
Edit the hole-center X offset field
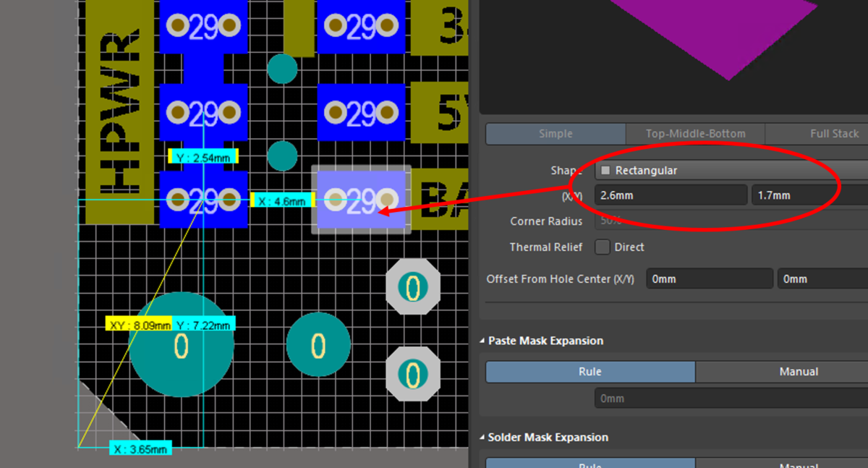709,278
